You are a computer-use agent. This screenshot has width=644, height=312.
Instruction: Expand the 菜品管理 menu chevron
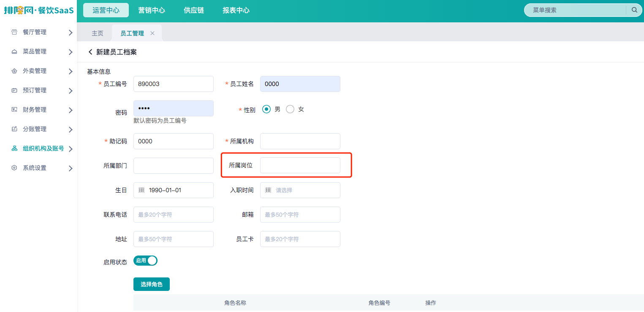click(x=71, y=52)
